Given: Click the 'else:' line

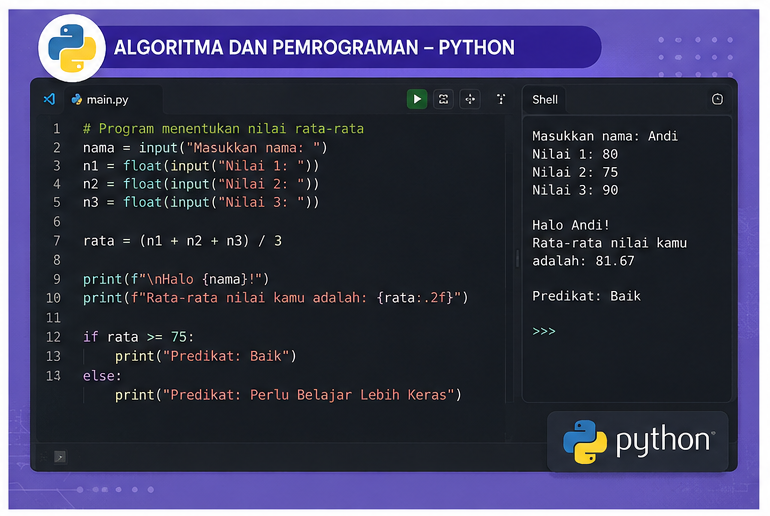Looking at the screenshot, I should (x=102, y=376).
